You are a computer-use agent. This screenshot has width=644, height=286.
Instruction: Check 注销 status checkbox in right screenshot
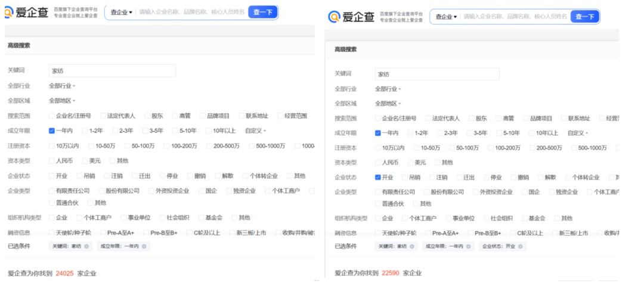432,178
